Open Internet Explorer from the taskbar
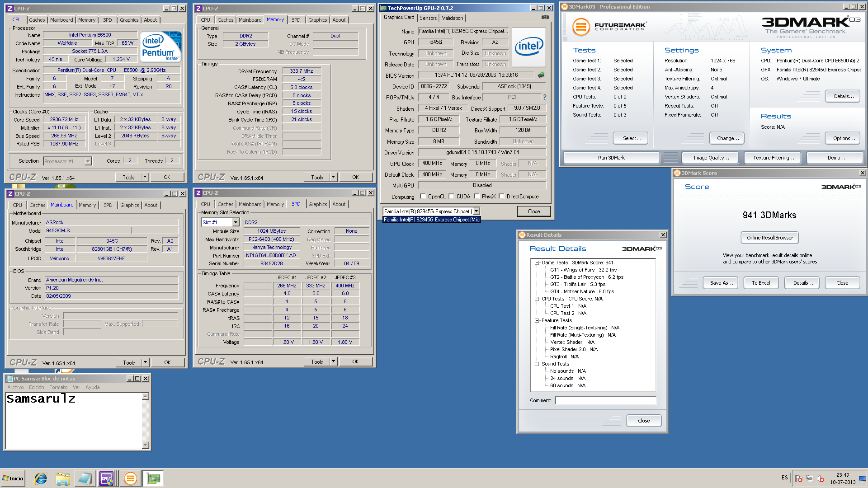This screenshot has width=868, height=488. click(x=41, y=479)
